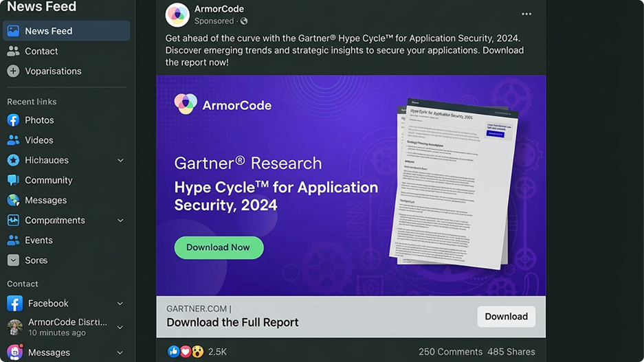Click the Events people icon

click(13, 240)
